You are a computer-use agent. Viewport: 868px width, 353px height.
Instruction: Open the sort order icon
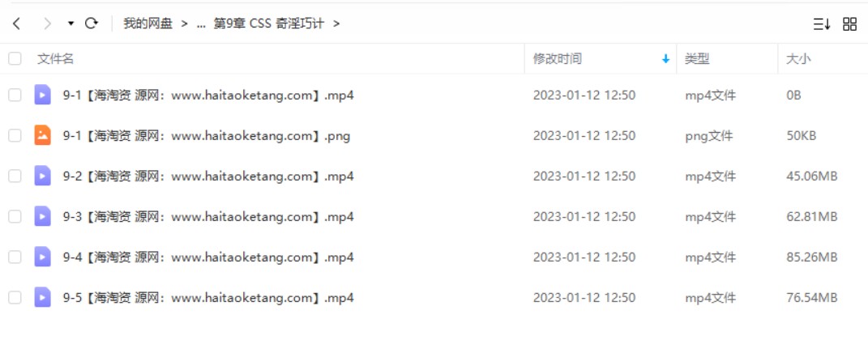pyautogui.click(x=822, y=23)
